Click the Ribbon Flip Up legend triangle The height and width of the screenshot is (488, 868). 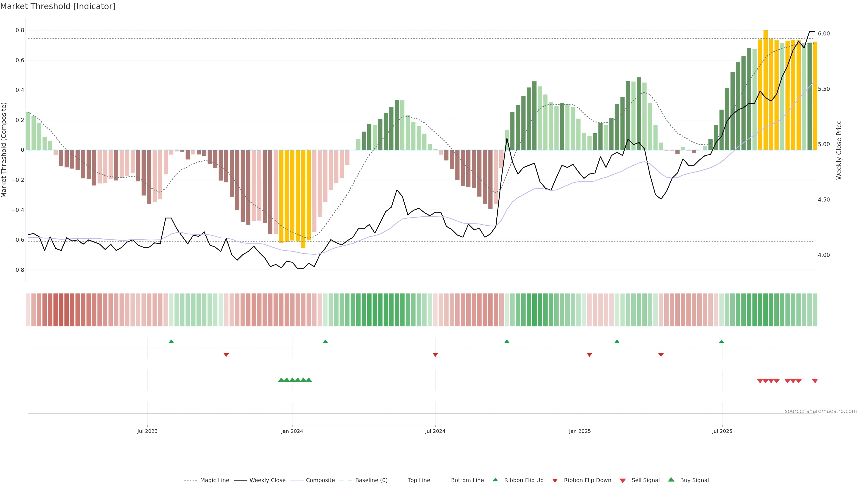tap(495, 480)
